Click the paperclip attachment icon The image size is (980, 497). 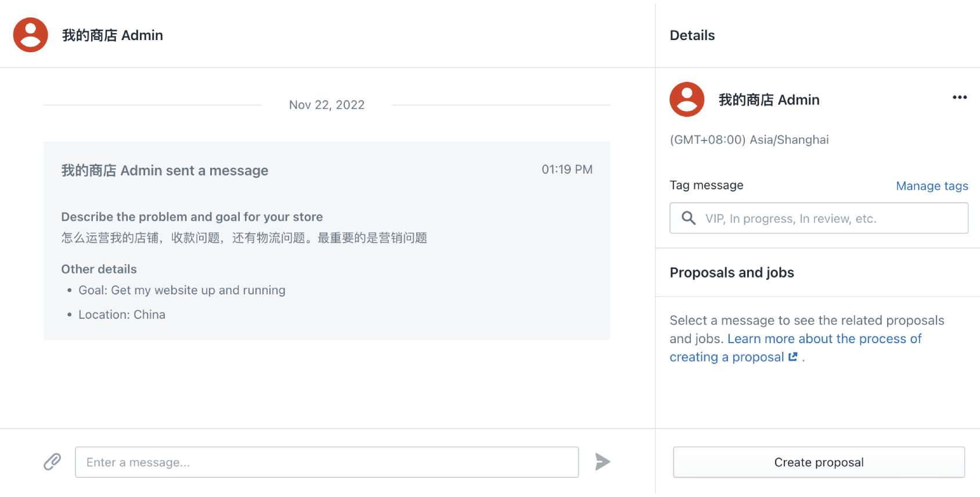(52, 462)
